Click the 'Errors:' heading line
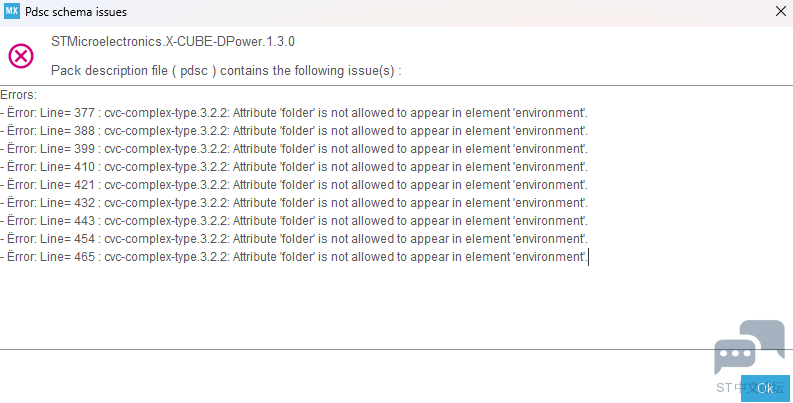The height and width of the screenshot is (403, 793). [19, 95]
